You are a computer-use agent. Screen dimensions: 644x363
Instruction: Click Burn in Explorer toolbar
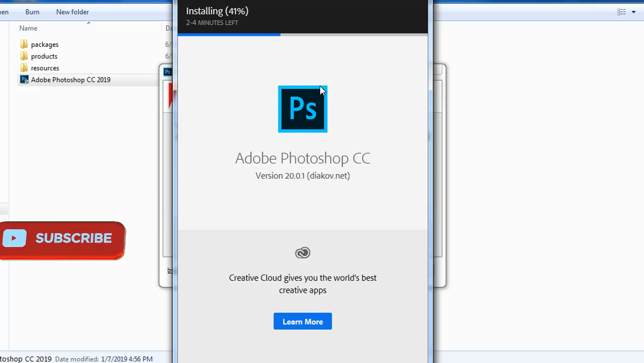point(33,12)
